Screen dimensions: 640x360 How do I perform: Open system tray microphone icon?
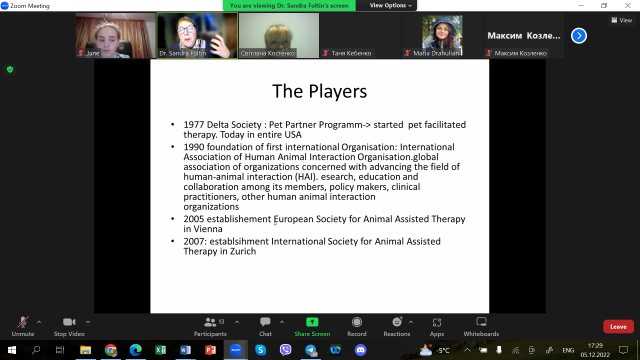click(499, 350)
